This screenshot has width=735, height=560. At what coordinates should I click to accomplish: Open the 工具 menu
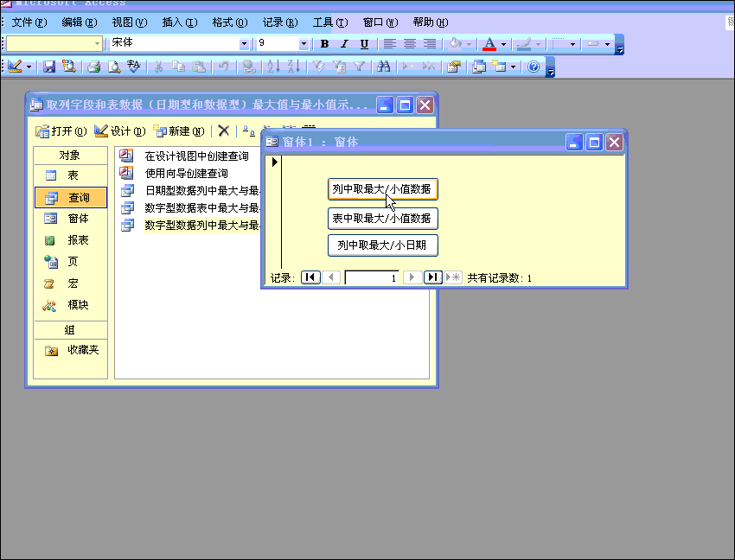coord(330,22)
